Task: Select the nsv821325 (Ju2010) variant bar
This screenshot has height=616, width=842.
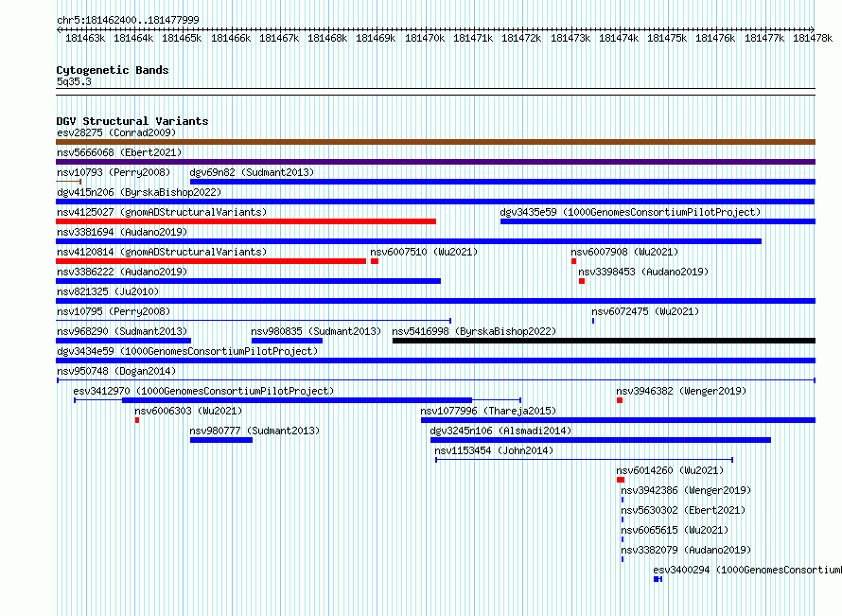Action: tap(435, 301)
